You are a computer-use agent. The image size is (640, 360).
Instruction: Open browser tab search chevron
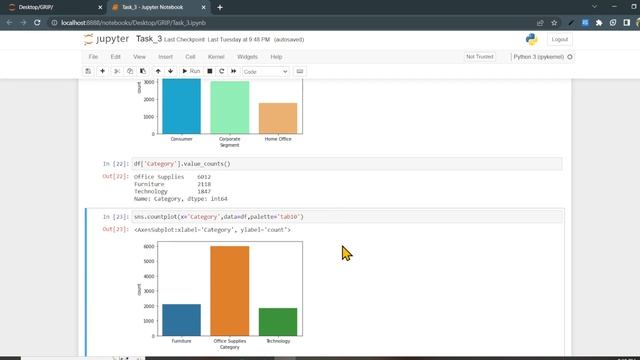click(x=594, y=7)
